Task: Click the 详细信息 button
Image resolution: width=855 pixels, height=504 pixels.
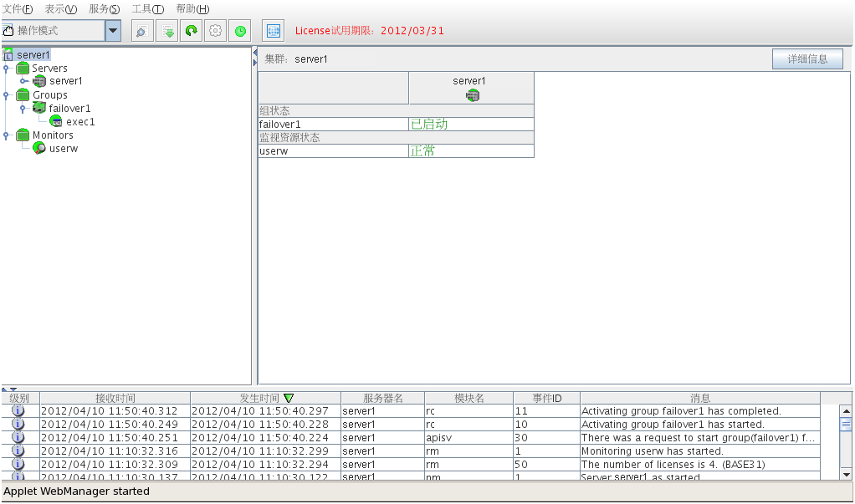Action: click(x=807, y=59)
